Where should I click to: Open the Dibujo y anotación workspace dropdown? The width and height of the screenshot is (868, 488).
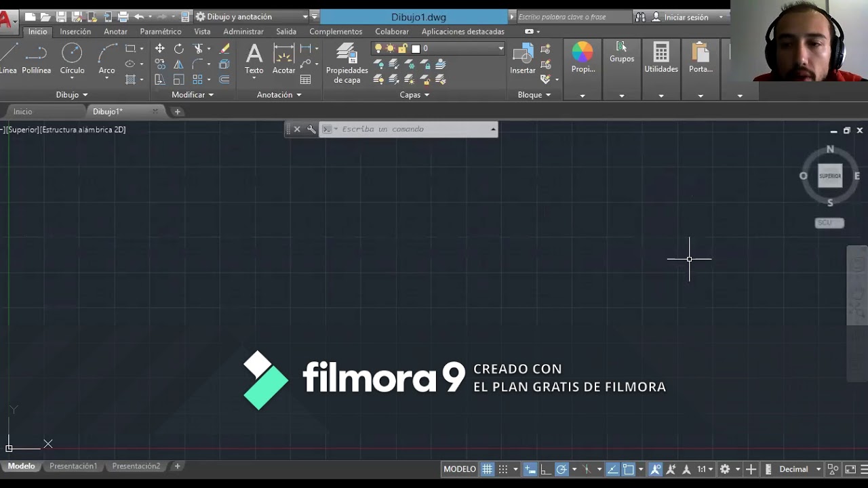[x=252, y=17]
